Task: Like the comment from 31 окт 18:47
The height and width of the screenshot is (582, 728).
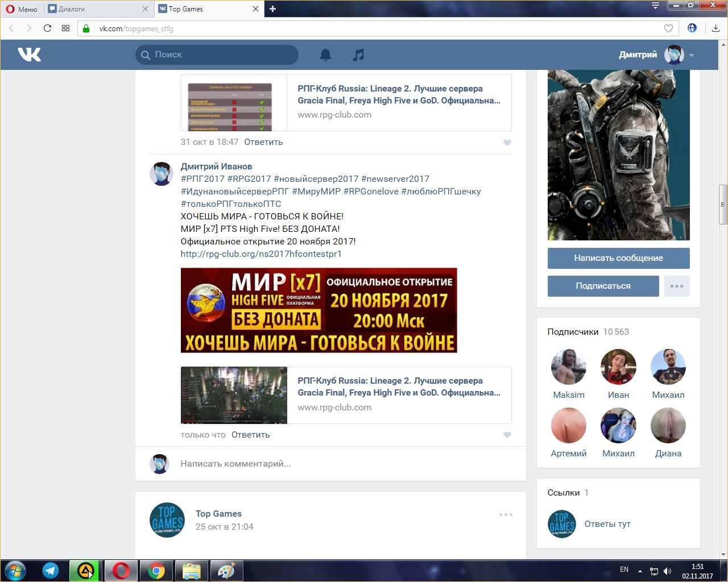Action: pos(507,143)
